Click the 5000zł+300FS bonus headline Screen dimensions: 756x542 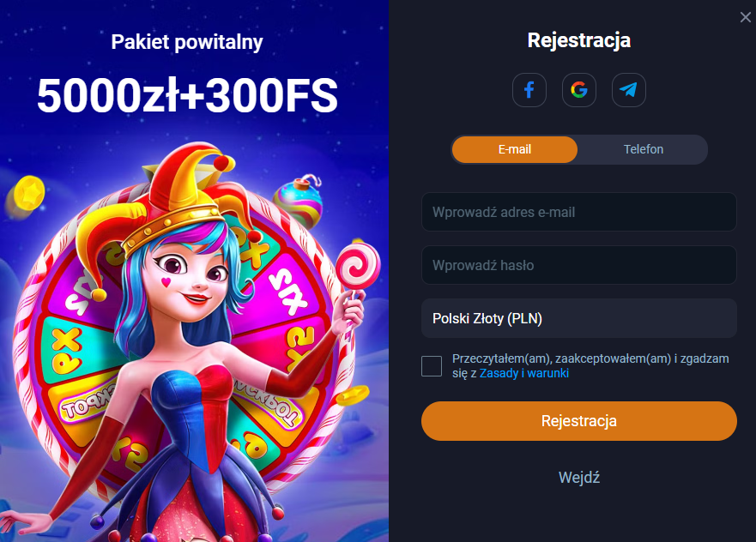[x=187, y=96]
